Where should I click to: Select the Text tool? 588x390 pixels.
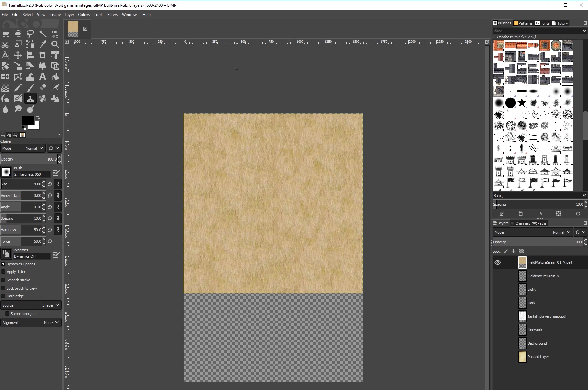tap(43, 77)
